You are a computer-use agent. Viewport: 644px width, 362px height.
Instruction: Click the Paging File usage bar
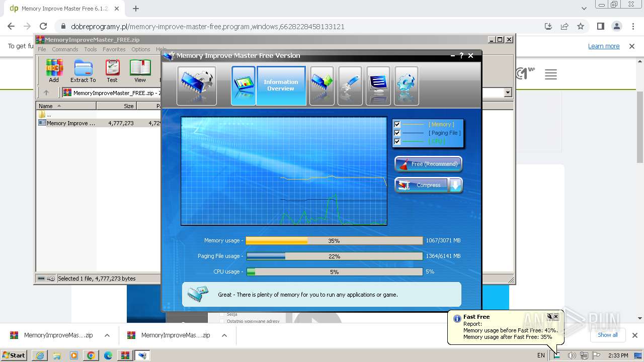click(334, 256)
